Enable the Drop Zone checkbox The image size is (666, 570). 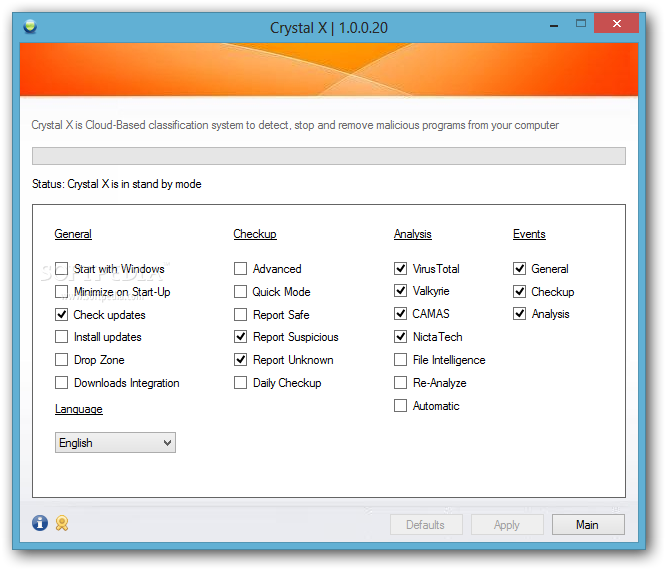click(x=62, y=359)
